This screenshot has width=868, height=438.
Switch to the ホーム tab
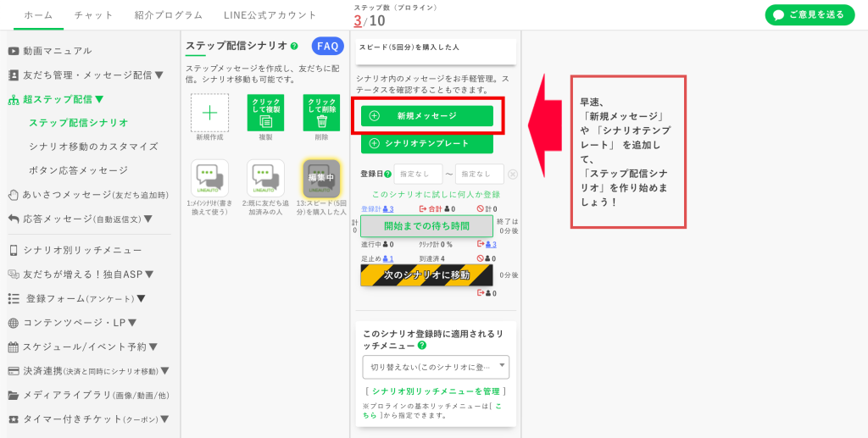[x=39, y=15]
